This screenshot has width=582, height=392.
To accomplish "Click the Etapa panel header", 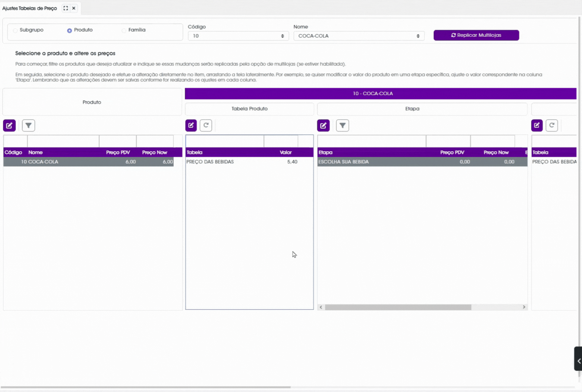I will [x=422, y=109].
